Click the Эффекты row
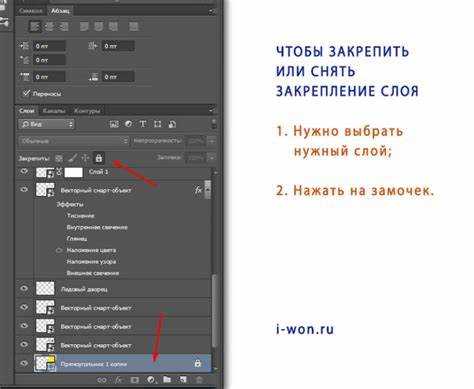This screenshot has width=474, height=389. 70,204
